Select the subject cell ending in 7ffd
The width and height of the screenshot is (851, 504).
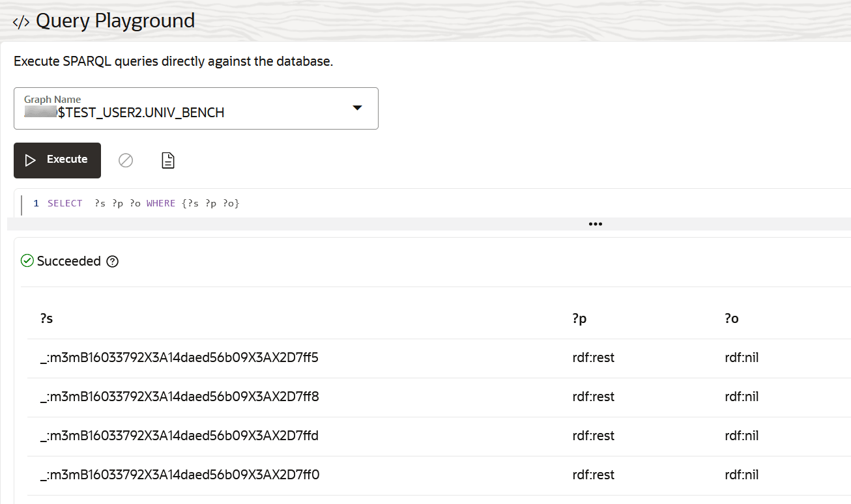pyautogui.click(x=179, y=436)
